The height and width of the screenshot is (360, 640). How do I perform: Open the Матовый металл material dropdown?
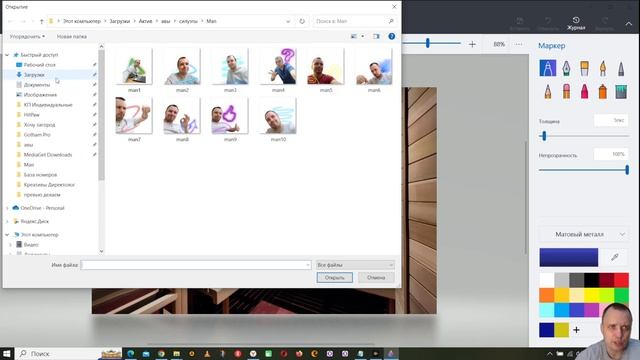click(x=584, y=234)
